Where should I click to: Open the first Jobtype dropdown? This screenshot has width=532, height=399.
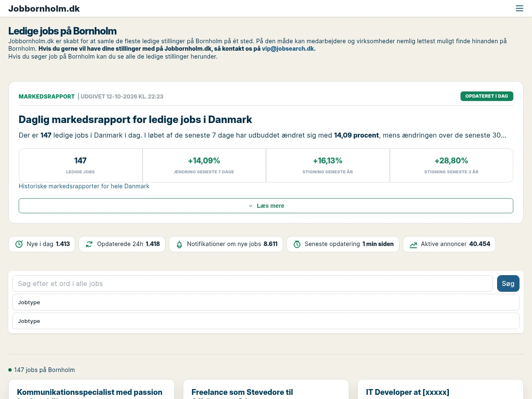coord(266,302)
